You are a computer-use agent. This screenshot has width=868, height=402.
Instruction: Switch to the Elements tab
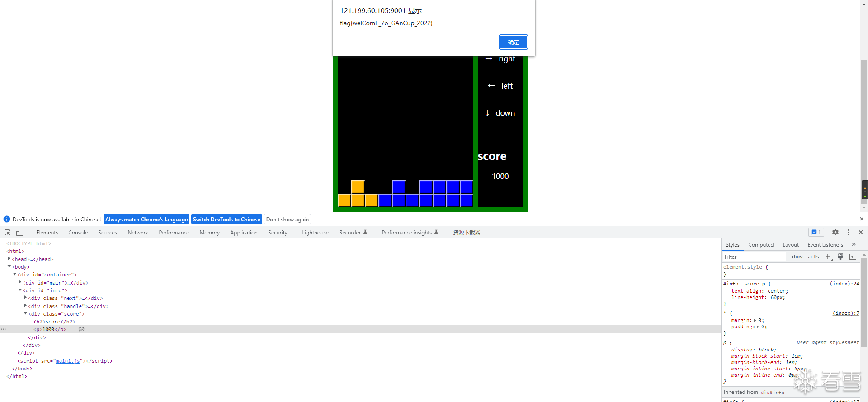47,232
